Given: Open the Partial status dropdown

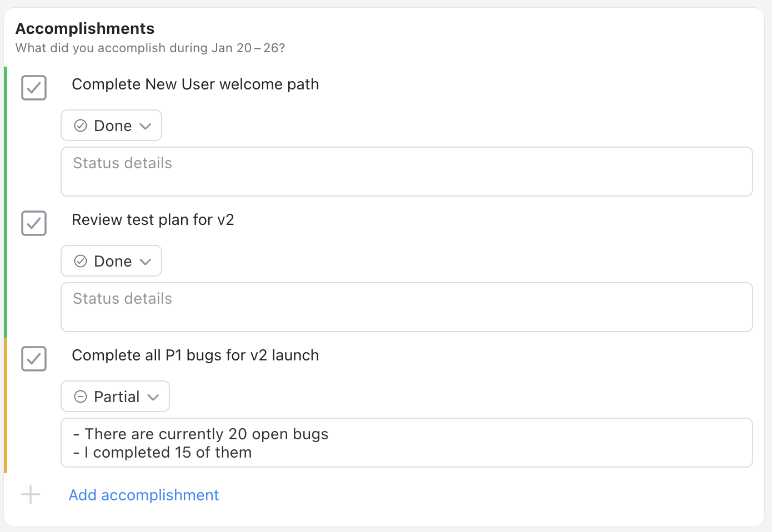Looking at the screenshot, I should [115, 397].
